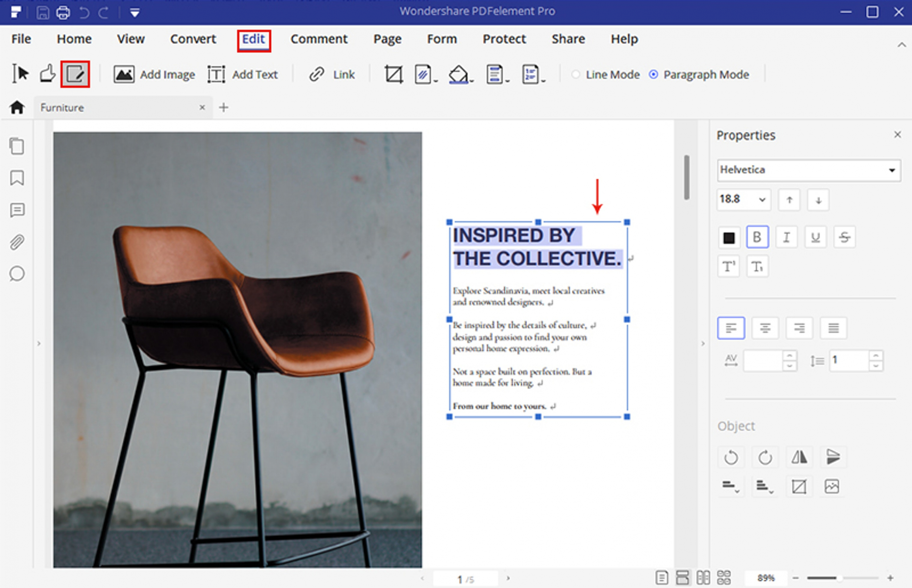This screenshot has height=588, width=912.
Task: Open the Comments panel icon in the sidebar
Action: coord(17,210)
